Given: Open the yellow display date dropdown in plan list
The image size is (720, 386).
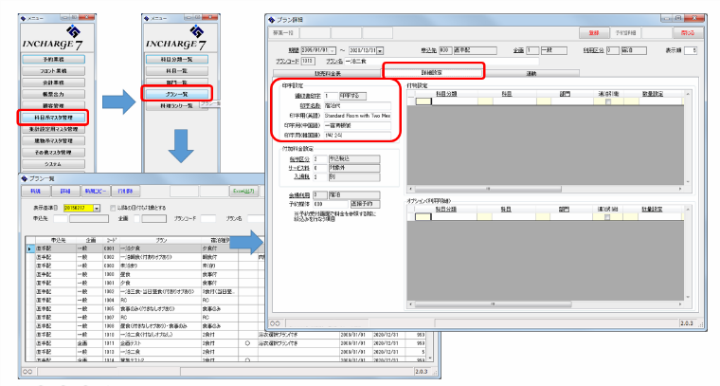Looking at the screenshot, I should [x=96, y=208].
